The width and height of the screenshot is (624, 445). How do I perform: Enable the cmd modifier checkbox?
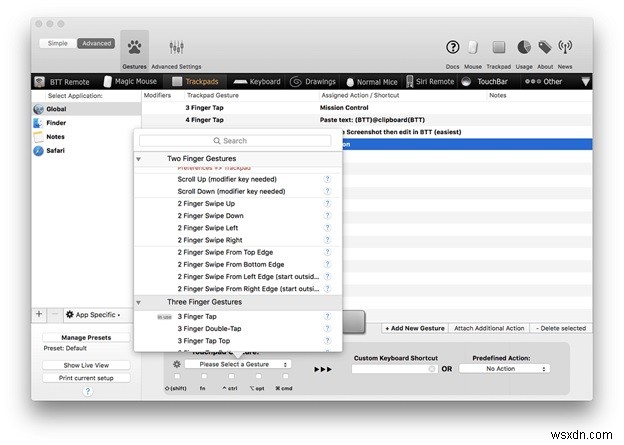pyautogui.click(x=285, y=376)
